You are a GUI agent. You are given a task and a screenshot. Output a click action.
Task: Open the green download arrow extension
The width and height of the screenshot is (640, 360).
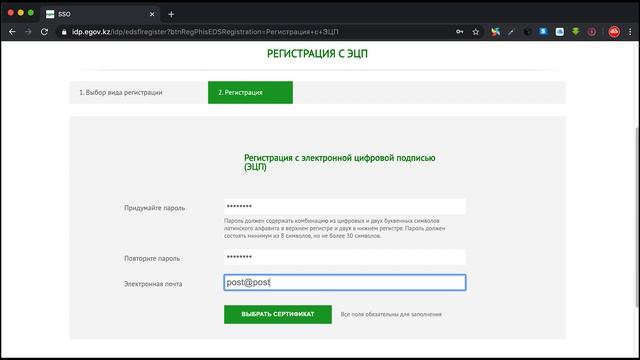(576, 31)
